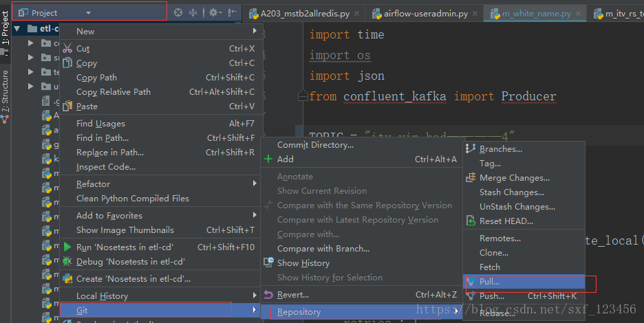Click the hide Project panel icon
644x323 pixels.
pyautogui.click(x=232, y=13)
